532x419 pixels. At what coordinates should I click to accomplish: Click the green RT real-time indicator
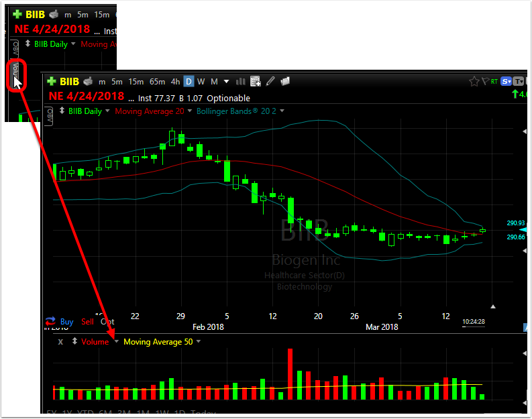(494, 81)
